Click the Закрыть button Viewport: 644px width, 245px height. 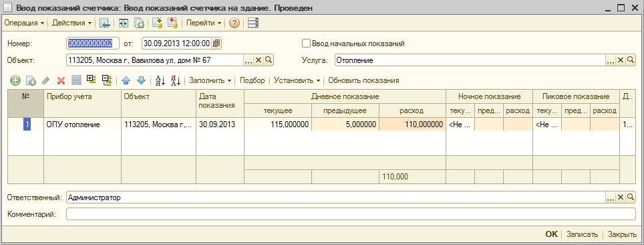(622, 234)
